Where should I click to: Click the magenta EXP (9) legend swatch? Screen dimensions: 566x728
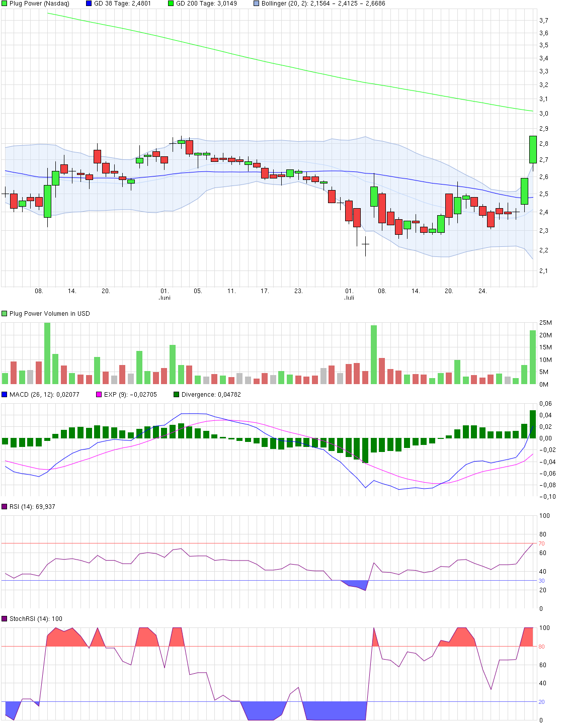pos(99,395)
